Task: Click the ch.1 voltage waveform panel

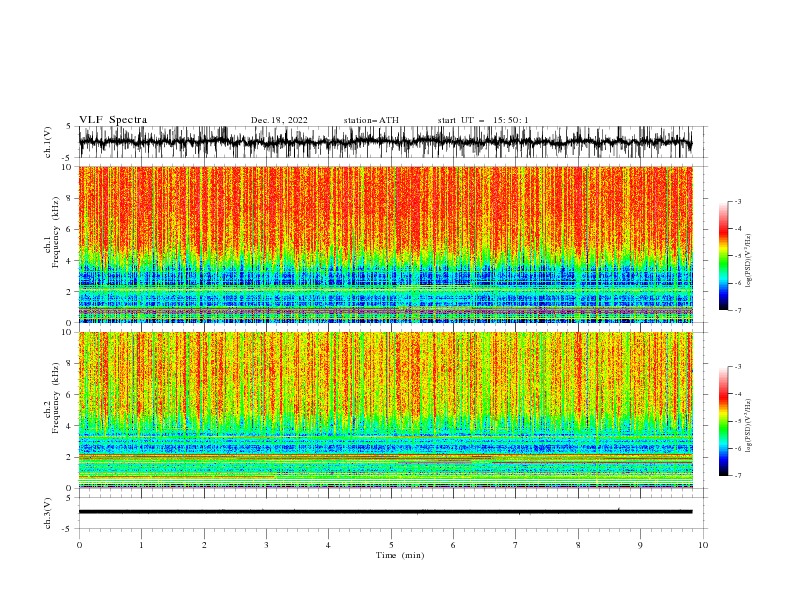Action: tap(393, 142)
